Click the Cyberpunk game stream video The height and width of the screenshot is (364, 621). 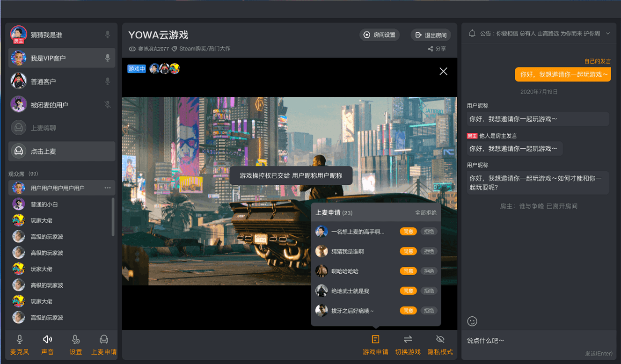[289, 191]
